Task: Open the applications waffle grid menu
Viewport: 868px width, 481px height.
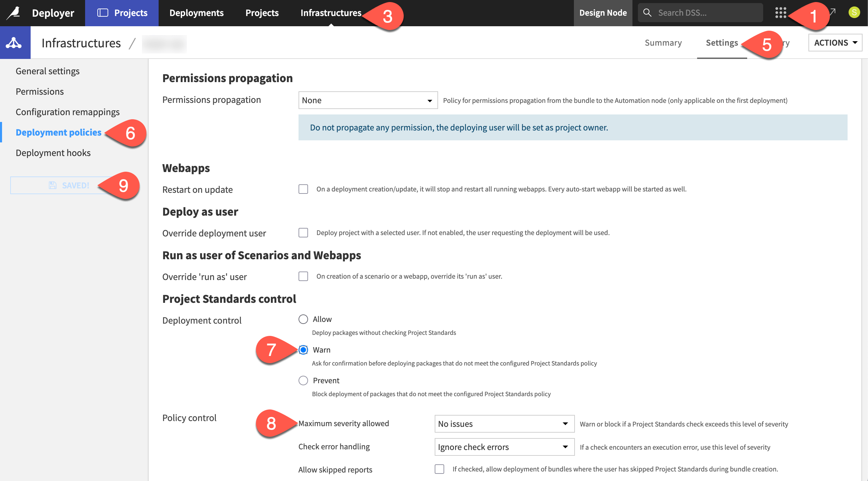Action: (781, 13)
